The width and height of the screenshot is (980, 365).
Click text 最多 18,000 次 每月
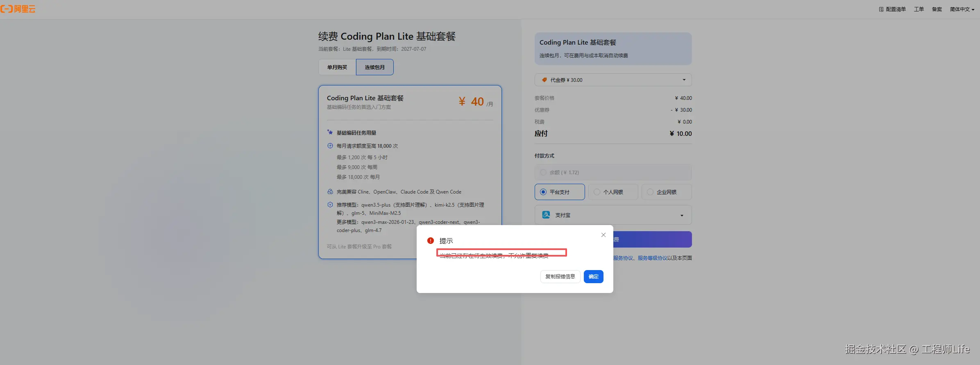coord(358,177)
